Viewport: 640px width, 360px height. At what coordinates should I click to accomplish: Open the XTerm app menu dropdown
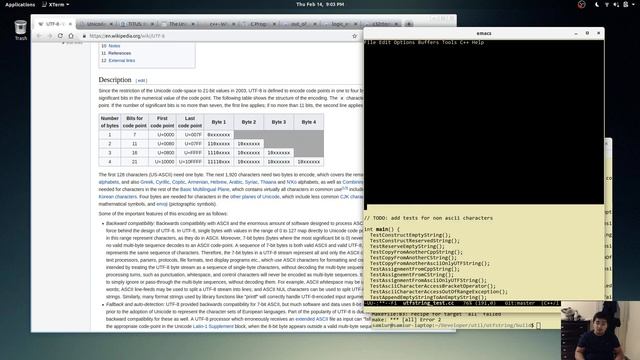[56, 4]
